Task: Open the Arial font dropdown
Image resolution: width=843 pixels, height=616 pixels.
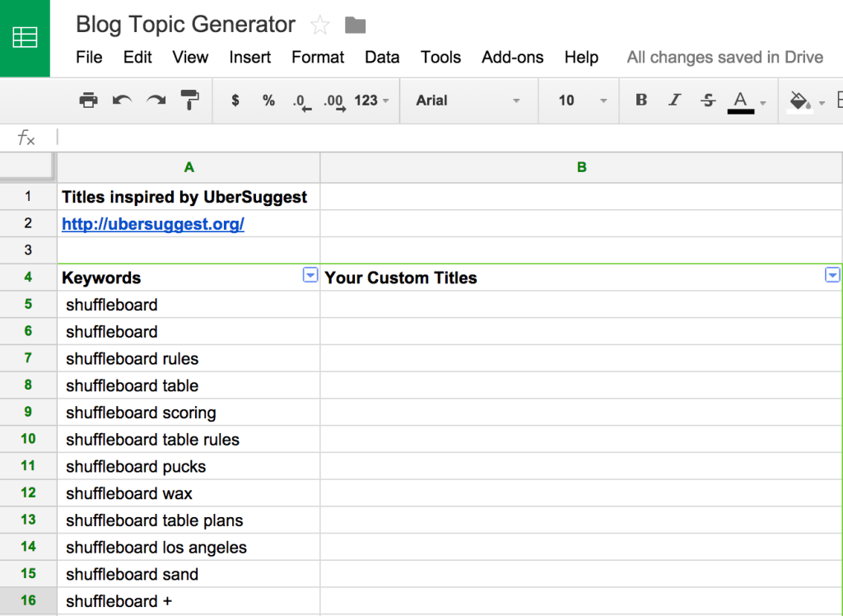Action: point(468,100)
